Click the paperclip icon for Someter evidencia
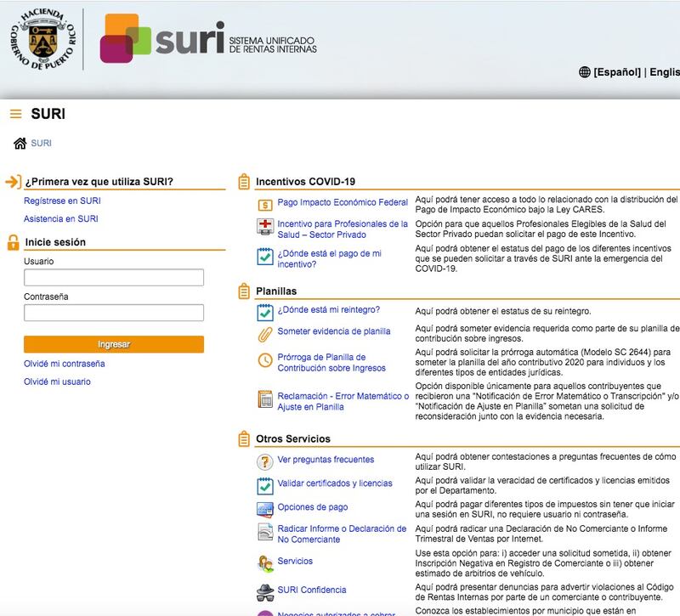This screenshot has height=616, width=680. click(265, 335)
